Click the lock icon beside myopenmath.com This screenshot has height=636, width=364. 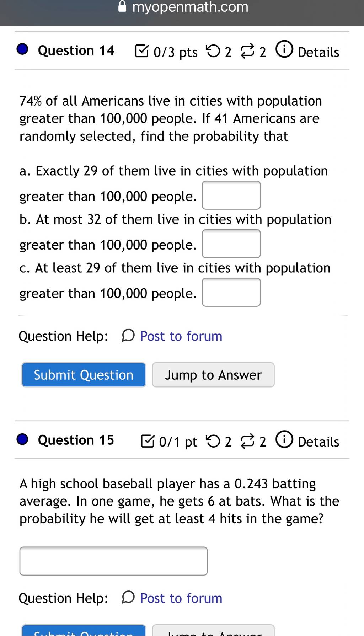(122, 6)
